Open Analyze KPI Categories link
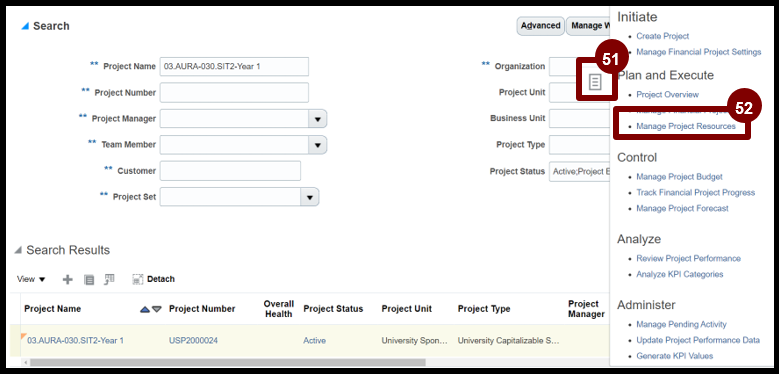Viewport: 779px width, 374px height. (680, 275)
